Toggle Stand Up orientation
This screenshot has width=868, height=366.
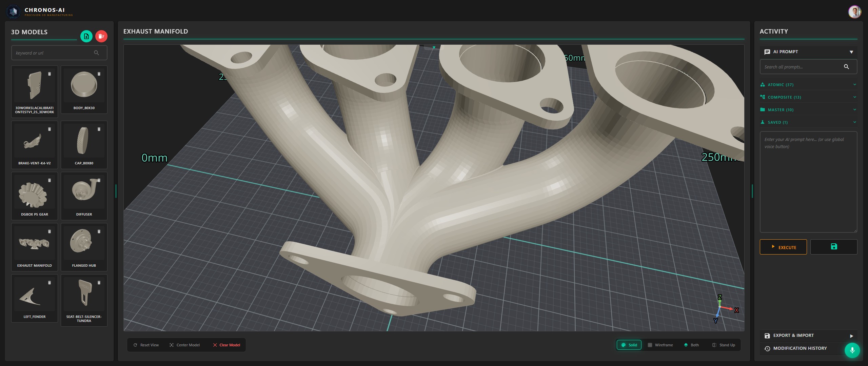(724, 345)
